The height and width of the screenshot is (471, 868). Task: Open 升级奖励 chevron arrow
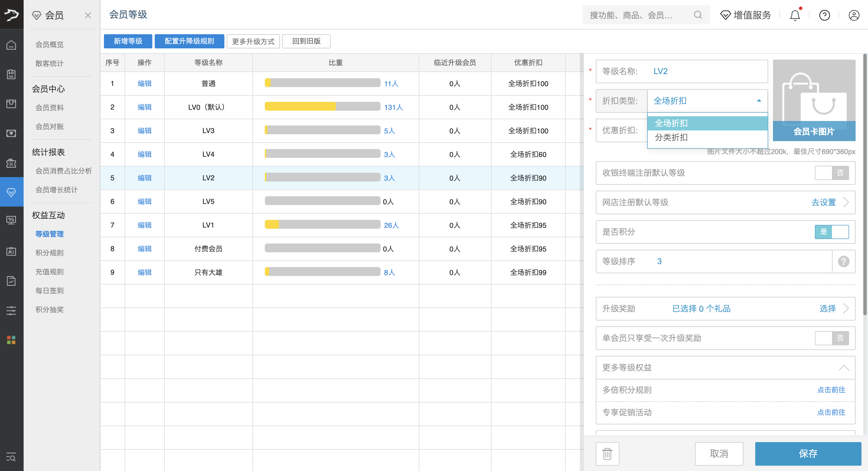coord(846,309)
